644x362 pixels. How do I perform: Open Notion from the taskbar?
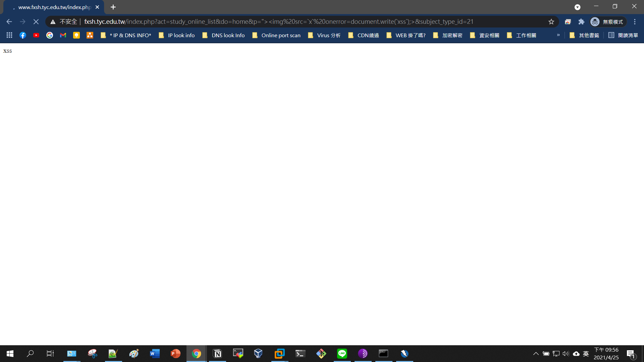pos(217,354)
